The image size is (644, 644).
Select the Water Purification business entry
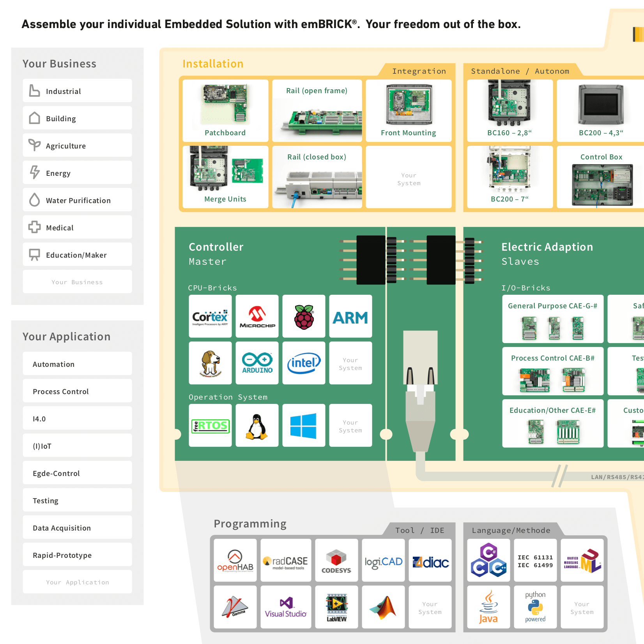pyautogui.click(x=77, y=200)
